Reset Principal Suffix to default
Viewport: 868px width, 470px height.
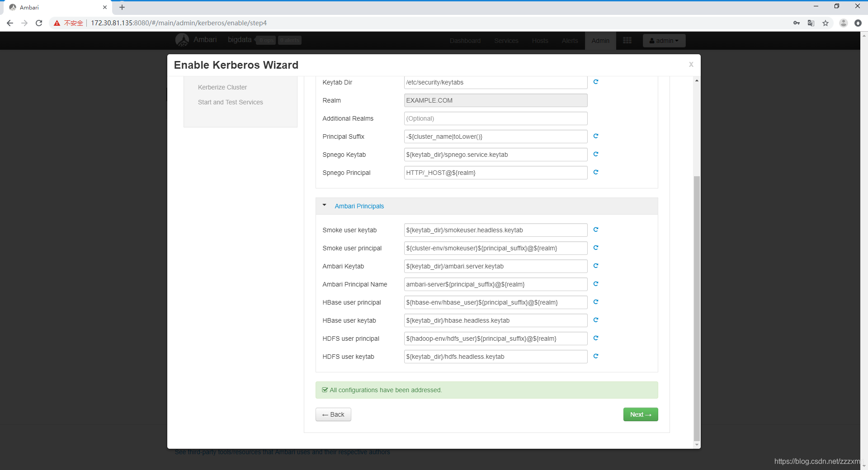[596, 136]
